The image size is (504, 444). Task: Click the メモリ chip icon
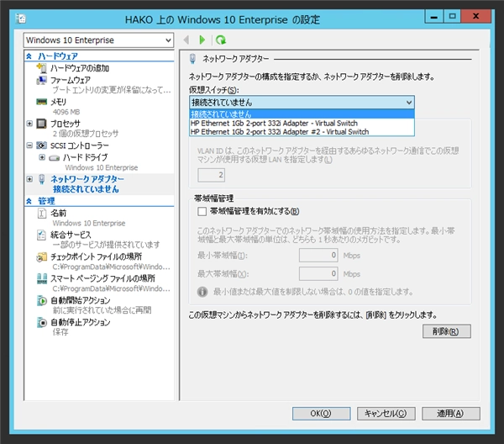point(41,102)
